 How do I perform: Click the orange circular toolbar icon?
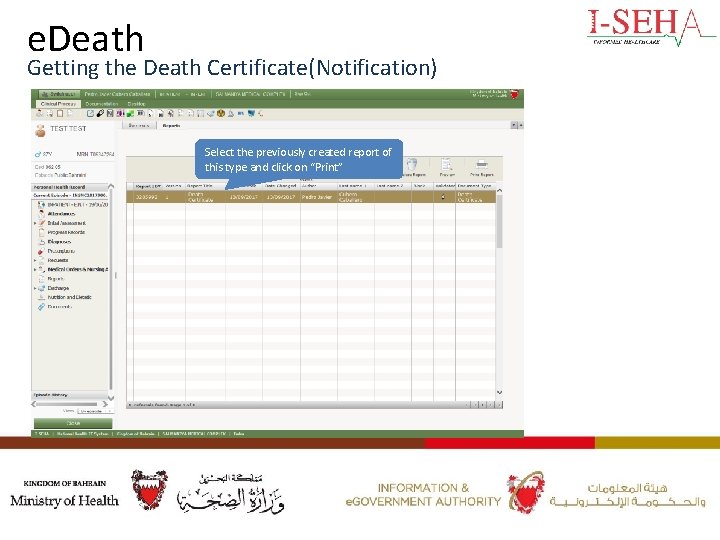pyautogui.click(x=221, y=113)
